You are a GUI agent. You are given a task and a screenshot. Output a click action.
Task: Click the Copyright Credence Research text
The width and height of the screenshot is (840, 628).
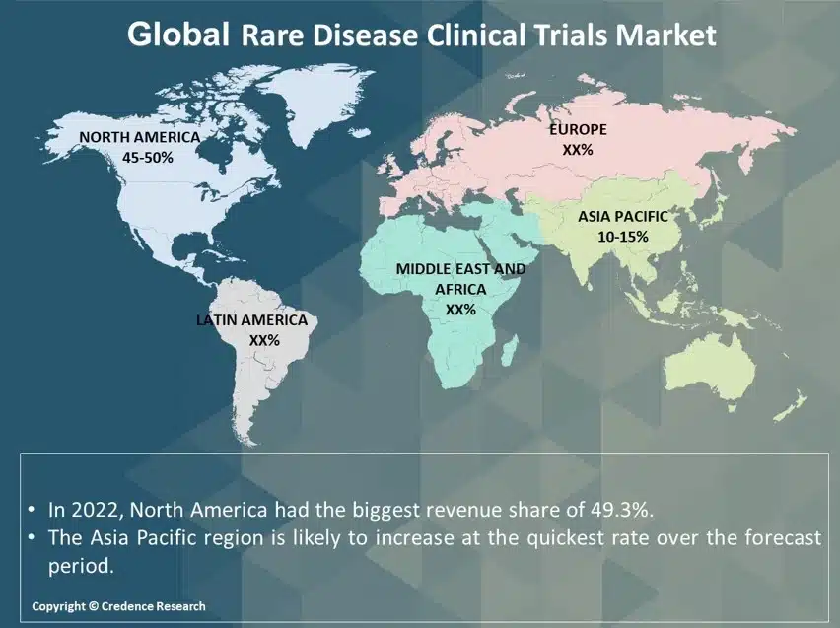pos(118,606)
